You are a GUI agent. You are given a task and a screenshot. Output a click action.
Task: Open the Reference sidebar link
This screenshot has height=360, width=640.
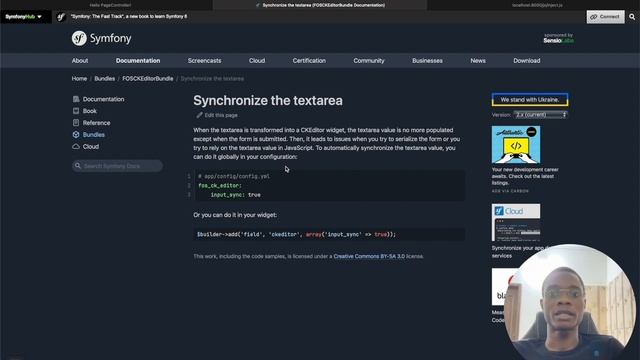pos(96,123)
